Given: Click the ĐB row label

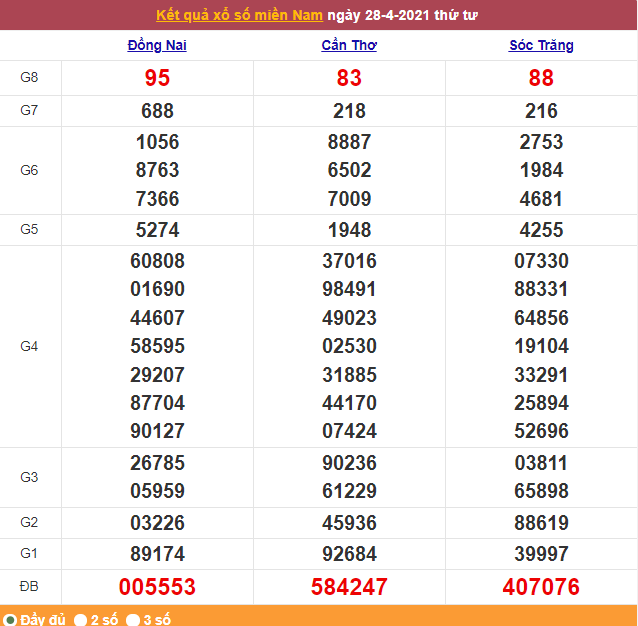Looking at the screenshot, I should click(30, 586).
